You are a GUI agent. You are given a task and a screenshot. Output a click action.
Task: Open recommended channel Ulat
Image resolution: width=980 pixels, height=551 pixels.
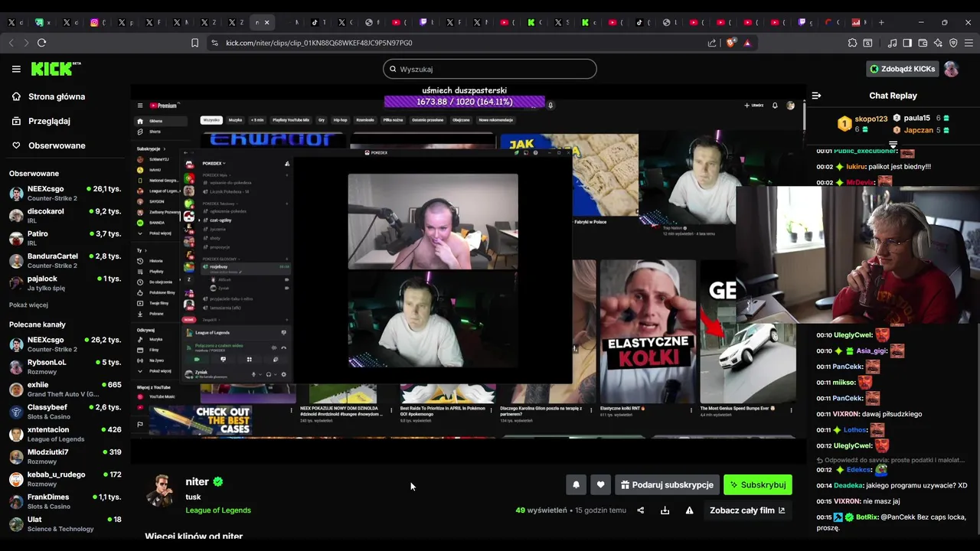(64, 523)
